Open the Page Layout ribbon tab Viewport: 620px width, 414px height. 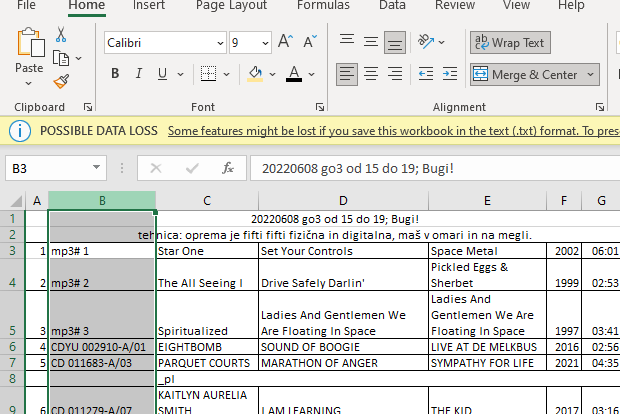pos(231,6)
